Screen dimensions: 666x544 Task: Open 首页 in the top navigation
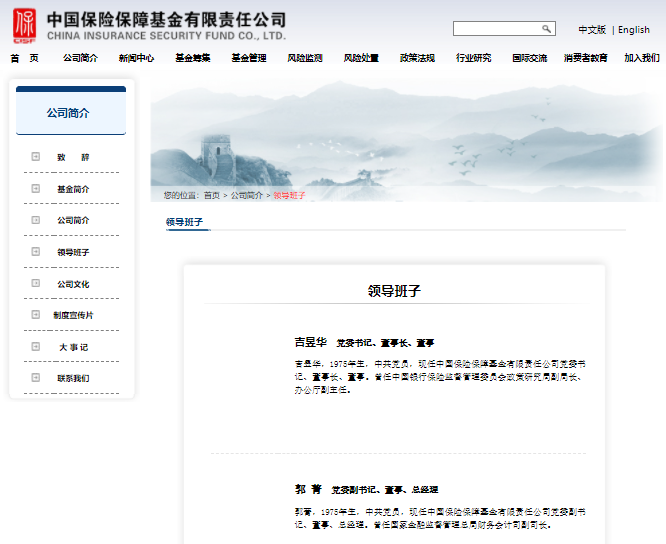pos(24,58)
